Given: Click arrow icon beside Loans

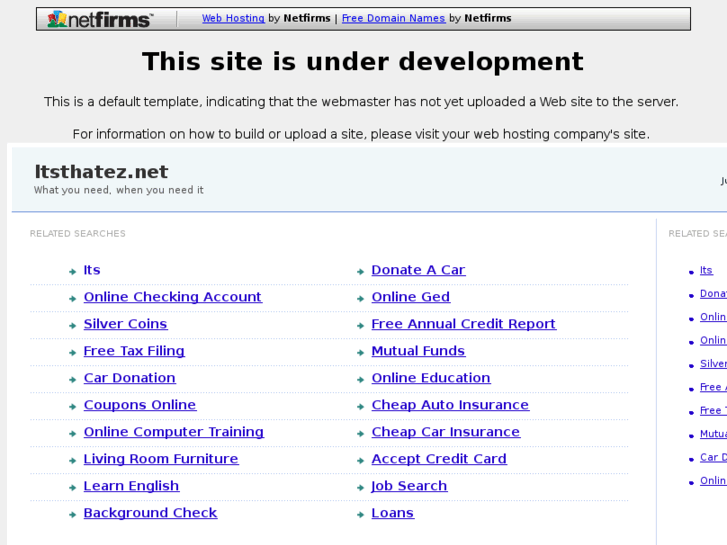Looking at the screenshot, I should pyautogui.click(x=360, y=514).
